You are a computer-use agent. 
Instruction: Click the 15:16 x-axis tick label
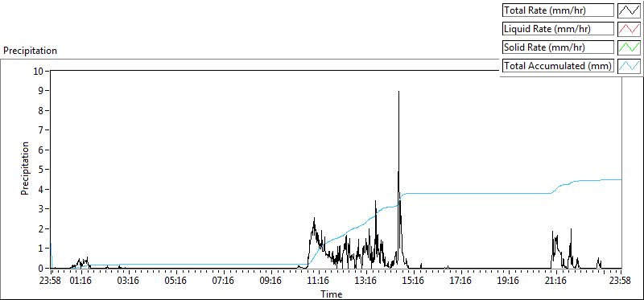414,281
